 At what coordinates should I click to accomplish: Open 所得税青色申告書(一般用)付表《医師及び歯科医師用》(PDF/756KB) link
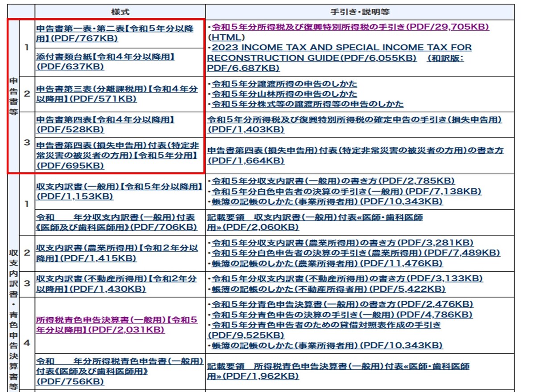pos(119,371)
